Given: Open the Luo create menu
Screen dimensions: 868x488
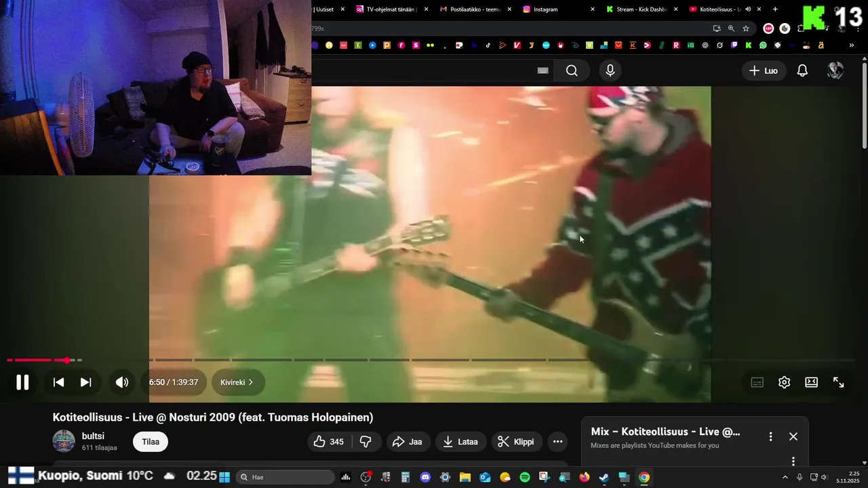Looking at the screenshot, I should 764,70.
